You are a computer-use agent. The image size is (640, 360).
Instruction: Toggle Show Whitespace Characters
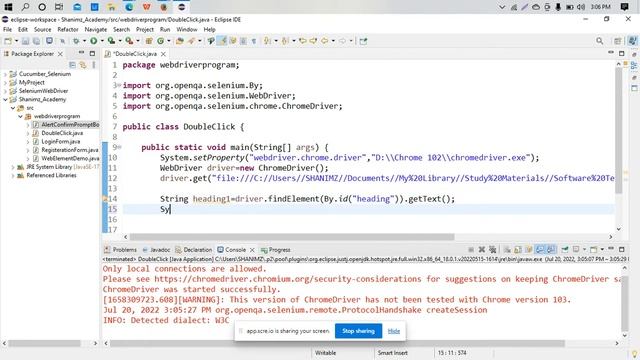(253, 41)
